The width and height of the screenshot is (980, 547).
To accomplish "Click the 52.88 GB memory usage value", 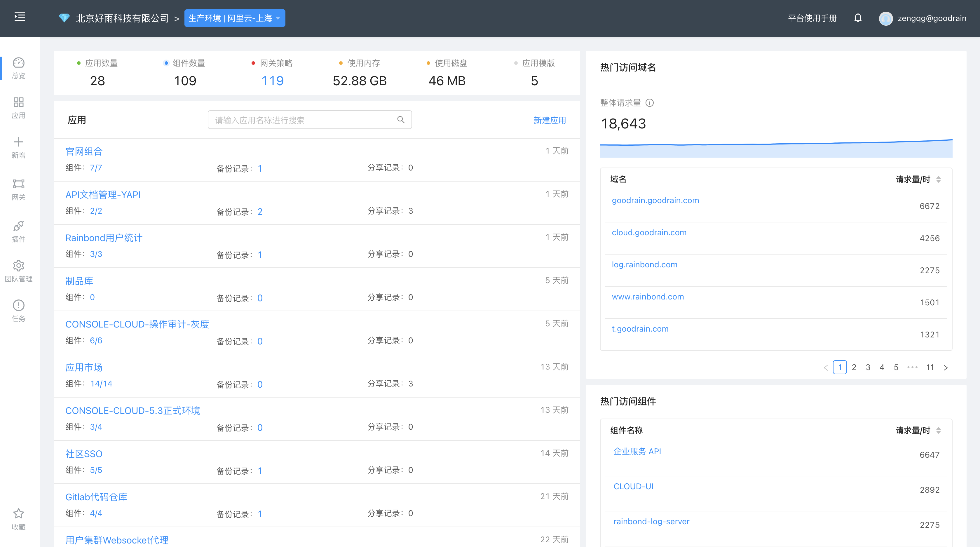I will coord(360,81).
